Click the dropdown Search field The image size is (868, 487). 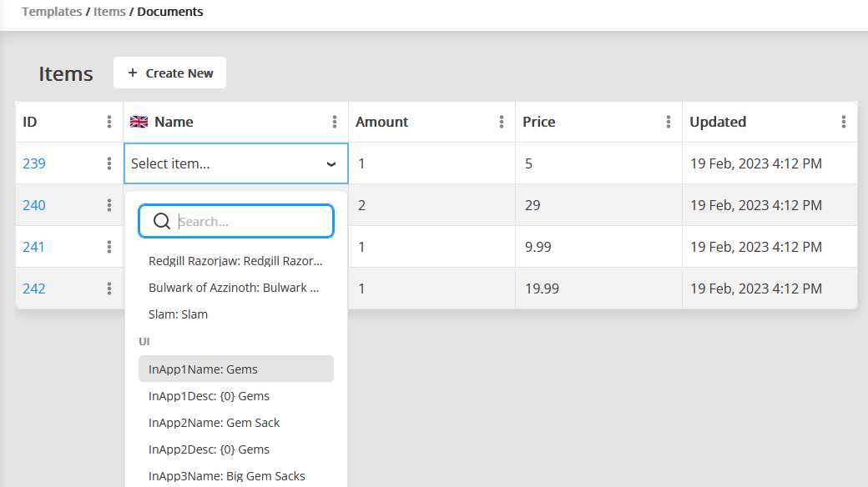click(250, 222)
